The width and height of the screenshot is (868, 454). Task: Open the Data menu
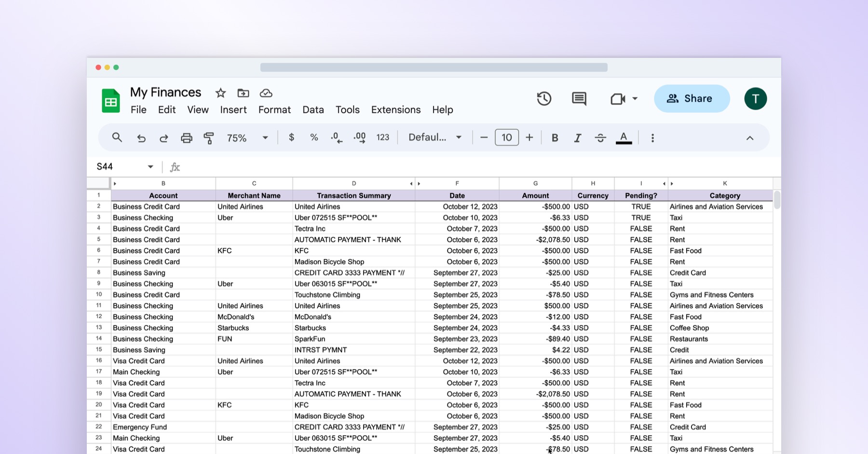pyautogui.click(x=313, y=110)
